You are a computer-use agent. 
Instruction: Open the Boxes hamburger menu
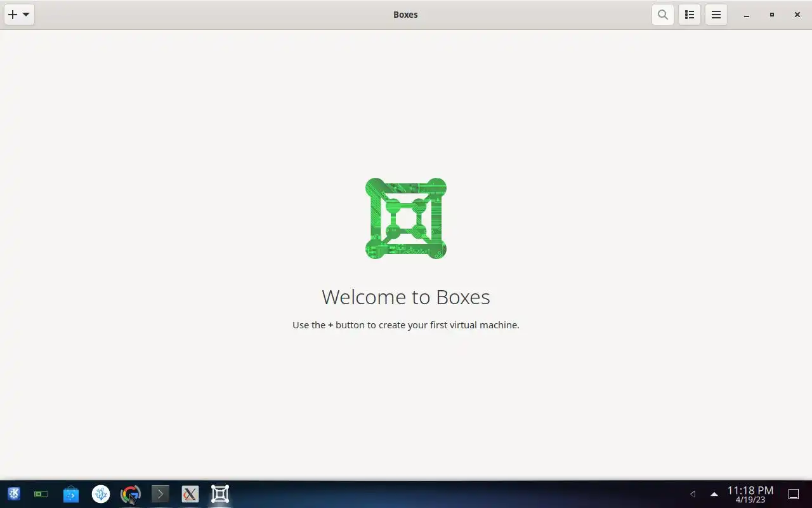tap(716, 15)
